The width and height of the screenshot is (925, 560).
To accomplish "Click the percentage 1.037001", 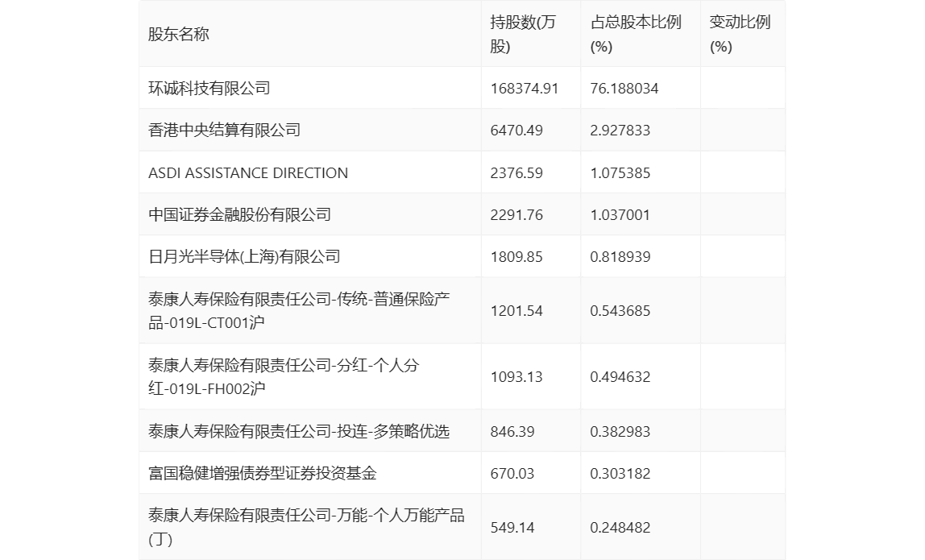I will [x=620, y=215].
